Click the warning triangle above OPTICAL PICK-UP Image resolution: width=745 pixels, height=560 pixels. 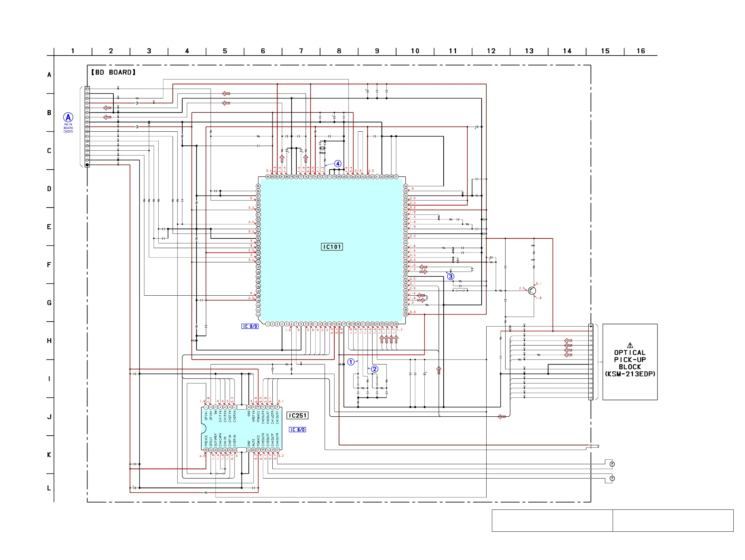[x=630, y=345]
